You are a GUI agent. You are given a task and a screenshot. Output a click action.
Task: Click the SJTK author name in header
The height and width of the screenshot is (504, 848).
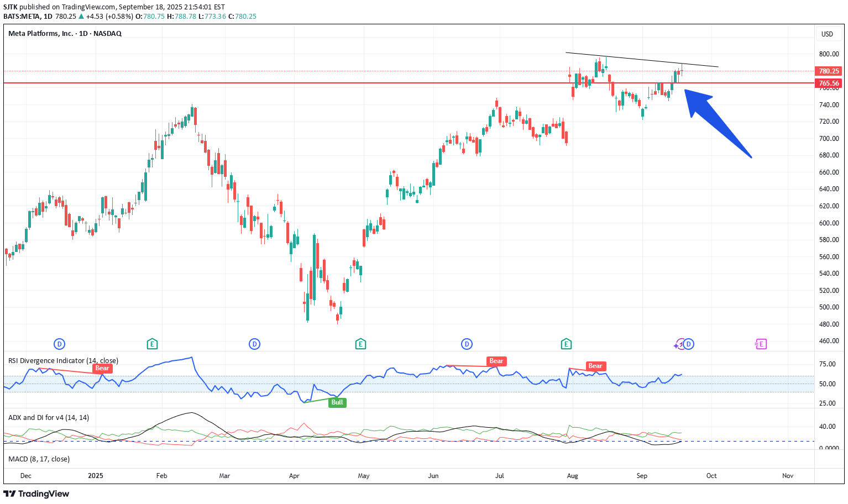[11, 7]
